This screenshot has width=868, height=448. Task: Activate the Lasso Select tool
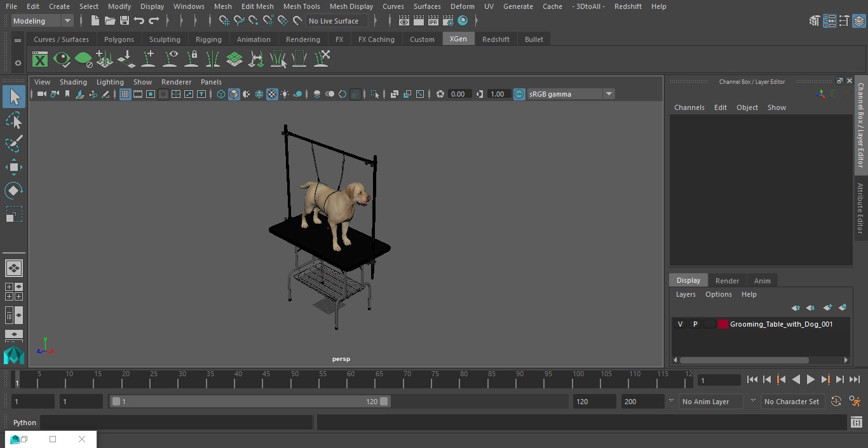(14, 121)
